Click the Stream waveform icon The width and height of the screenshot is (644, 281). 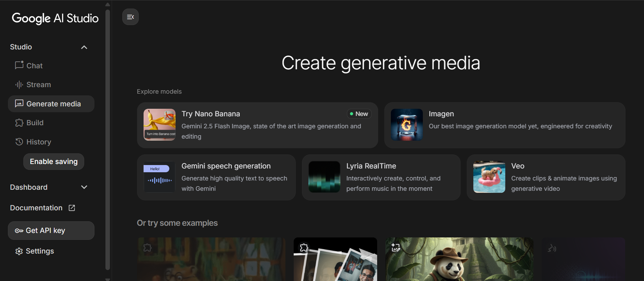[19, 84]
